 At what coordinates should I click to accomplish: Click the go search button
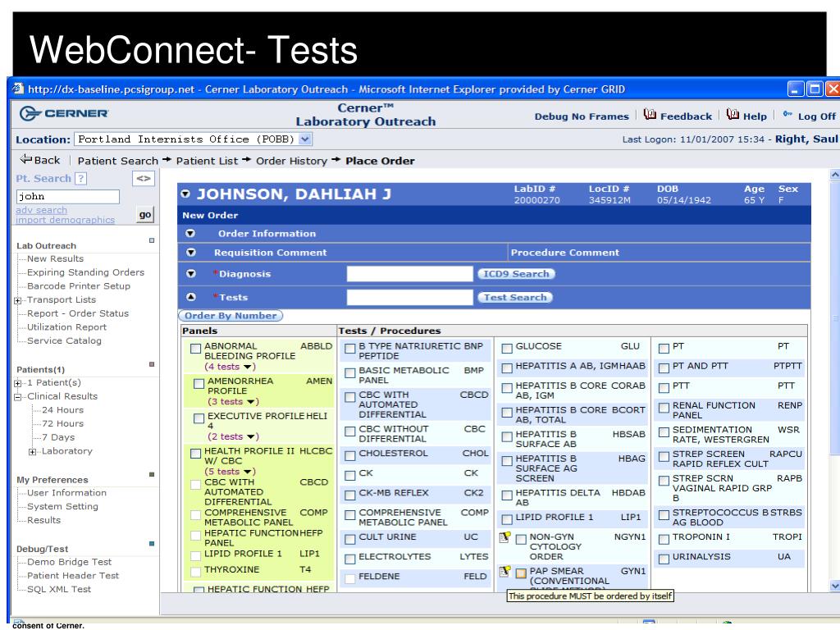(x=145, y=214)
